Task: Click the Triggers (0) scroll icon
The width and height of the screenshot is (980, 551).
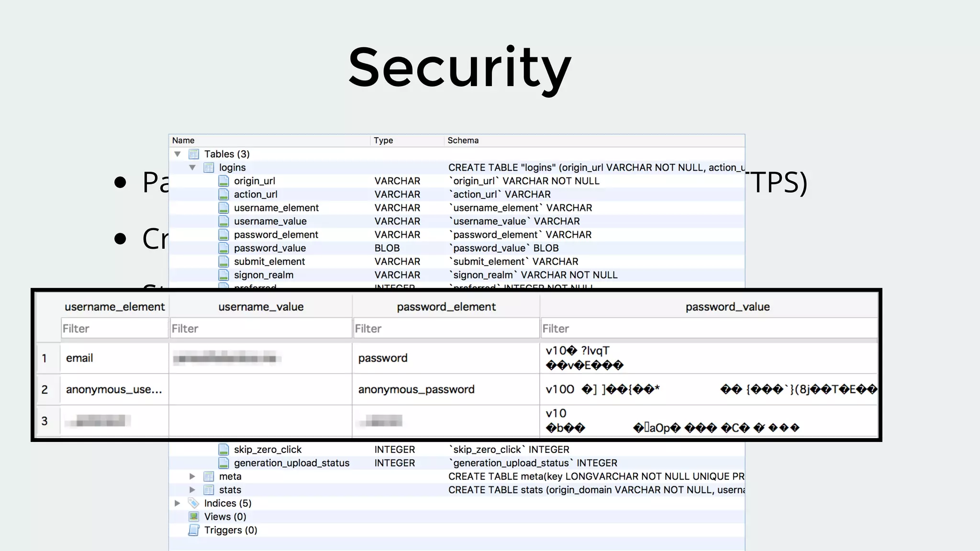Action: point(194,530)
